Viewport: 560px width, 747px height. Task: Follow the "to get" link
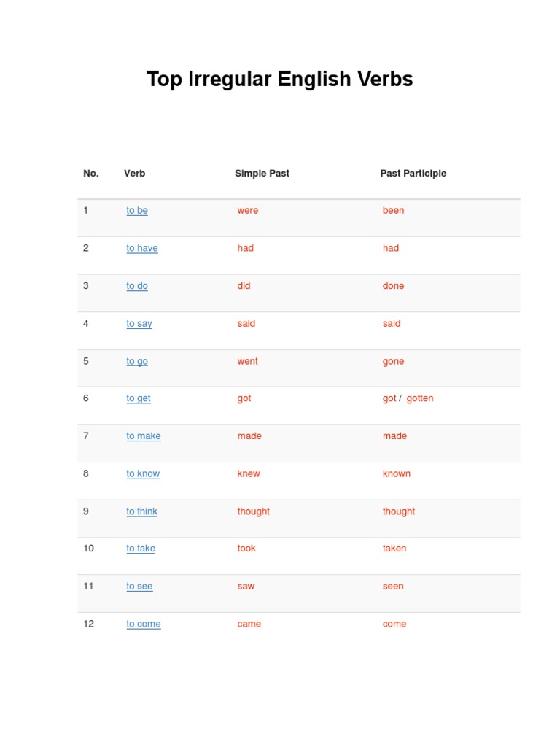(x=139, y=398)
